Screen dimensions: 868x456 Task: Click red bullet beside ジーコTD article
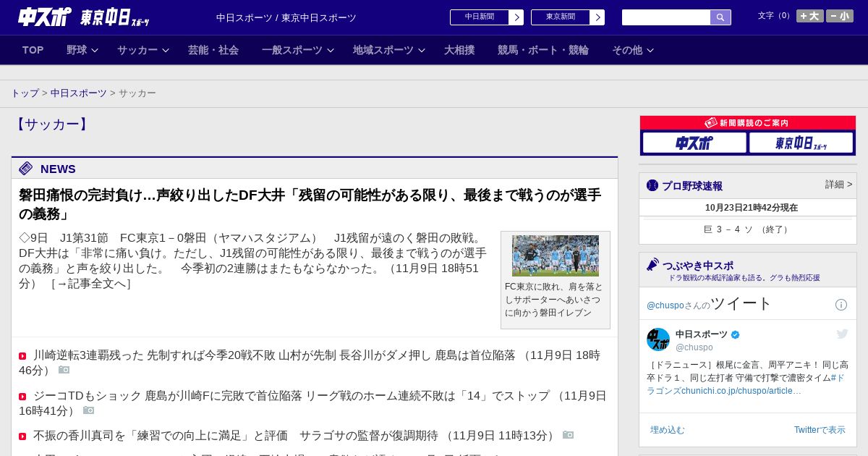[x=22, y=397]
